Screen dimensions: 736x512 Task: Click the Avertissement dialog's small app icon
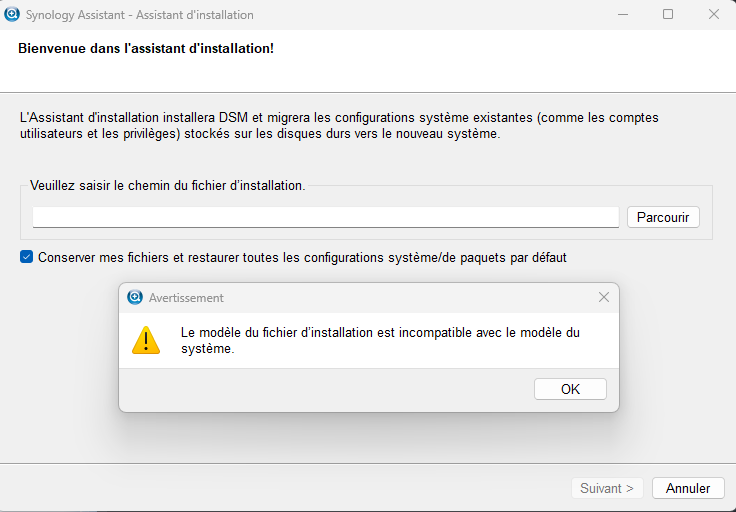[x=135, y=297]
